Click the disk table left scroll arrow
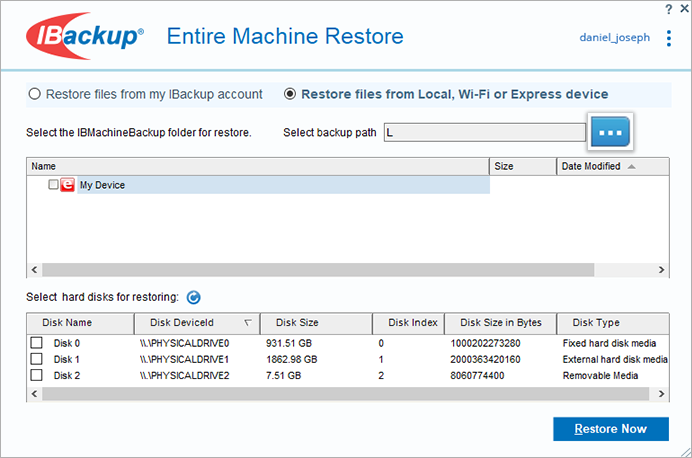Image resolution: width=692 pixels, height=458 pixels. [34, 394]
